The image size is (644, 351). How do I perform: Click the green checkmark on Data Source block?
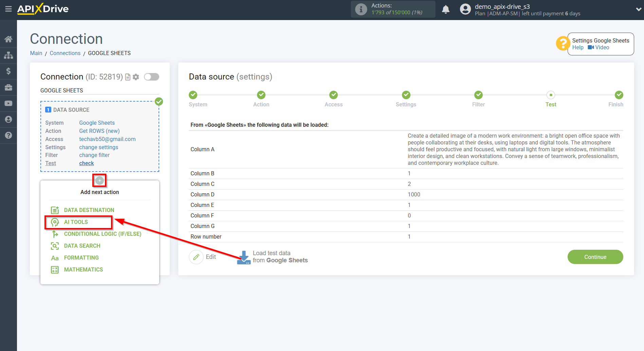[159, 101]
